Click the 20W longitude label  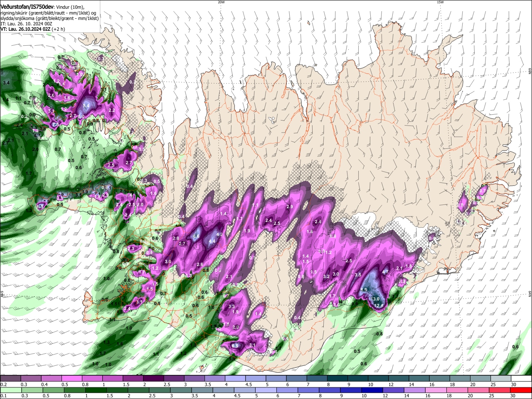221,2
